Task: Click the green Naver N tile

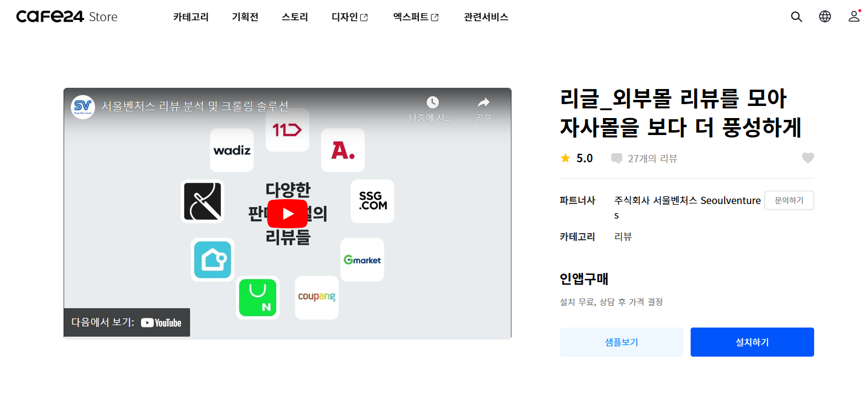Action: pyautogui.click(x=258, y=297)
